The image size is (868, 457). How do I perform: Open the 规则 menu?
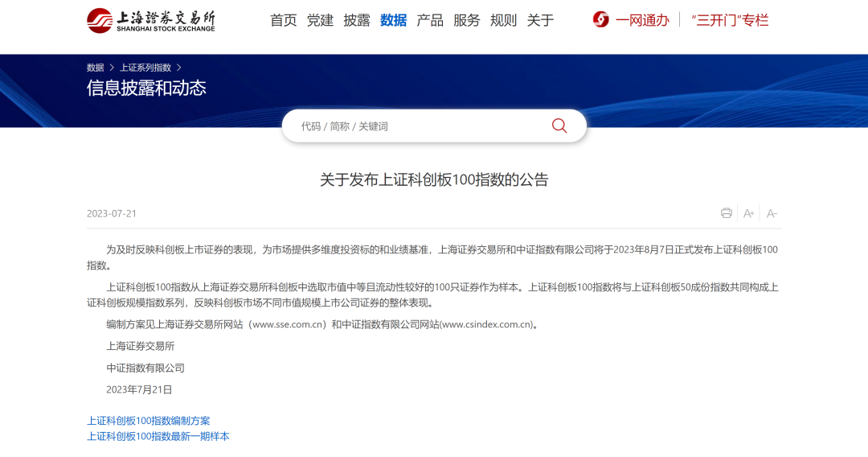[503, 20]
